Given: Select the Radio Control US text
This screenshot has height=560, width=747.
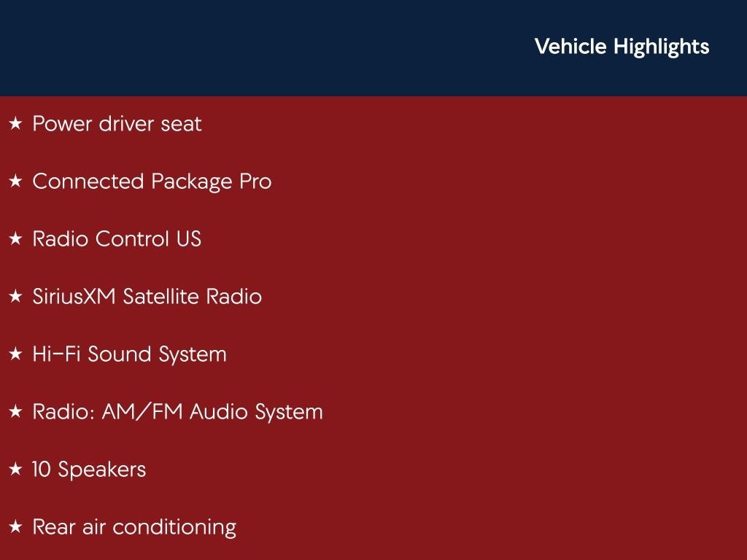Looking at the screenshot, I should pos(117,239).
